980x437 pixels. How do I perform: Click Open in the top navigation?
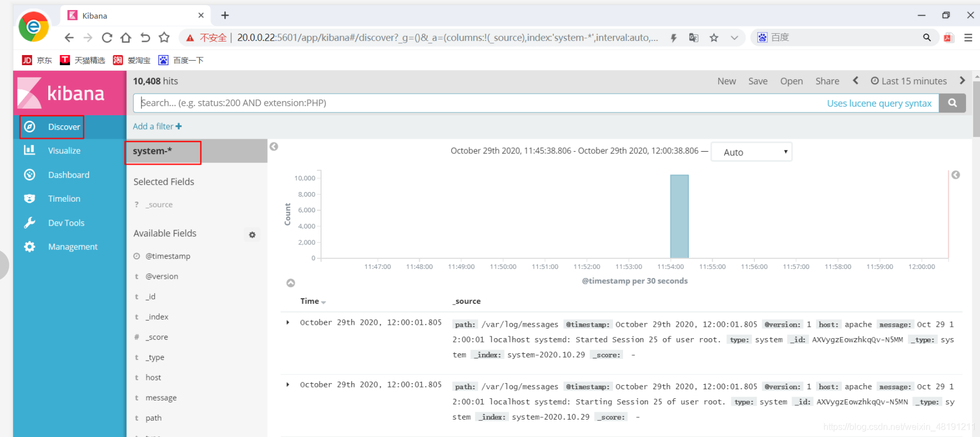coord(791,81)
